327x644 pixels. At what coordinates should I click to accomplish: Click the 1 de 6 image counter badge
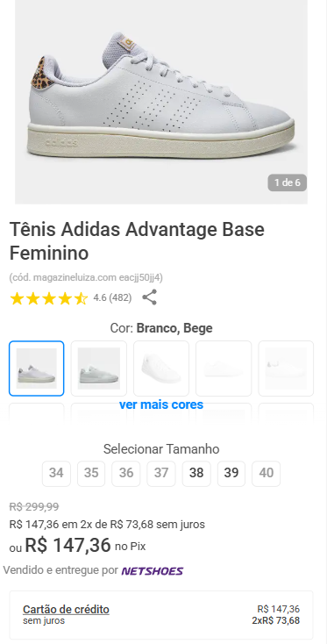click(288, 182)
